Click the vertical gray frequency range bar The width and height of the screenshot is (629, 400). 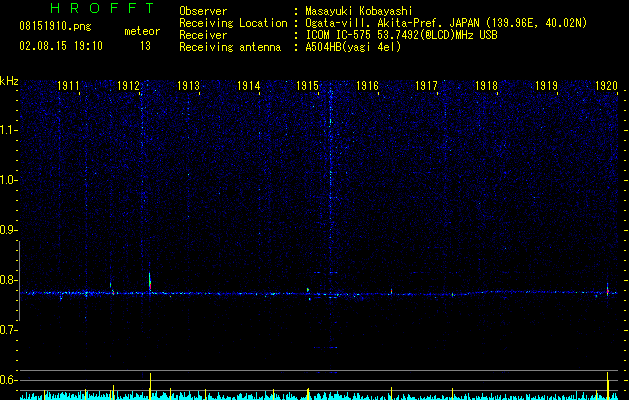[19, 280]
